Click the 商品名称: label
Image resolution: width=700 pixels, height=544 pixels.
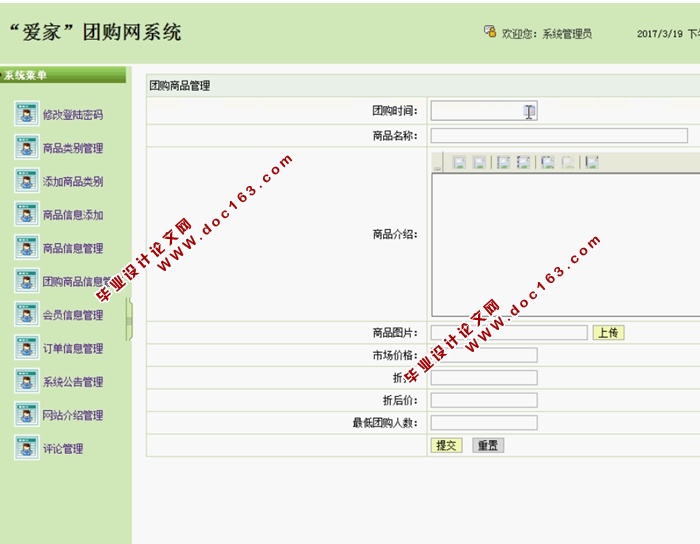point(395,136)
